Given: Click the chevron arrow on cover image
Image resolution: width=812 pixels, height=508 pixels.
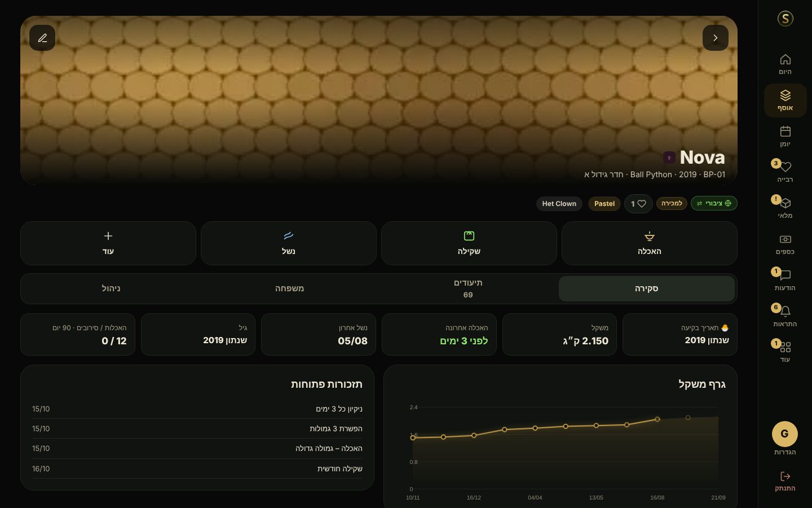Looking at the screenshot, I should 716,38.
